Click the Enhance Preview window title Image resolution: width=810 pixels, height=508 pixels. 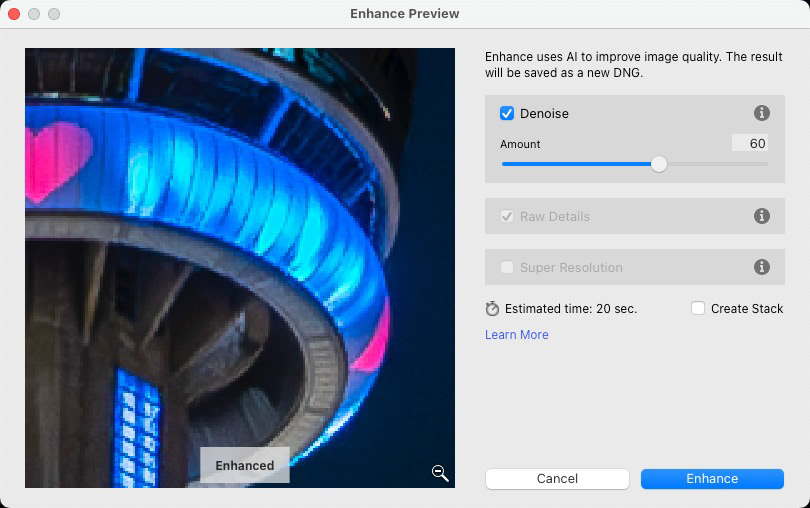404,13
